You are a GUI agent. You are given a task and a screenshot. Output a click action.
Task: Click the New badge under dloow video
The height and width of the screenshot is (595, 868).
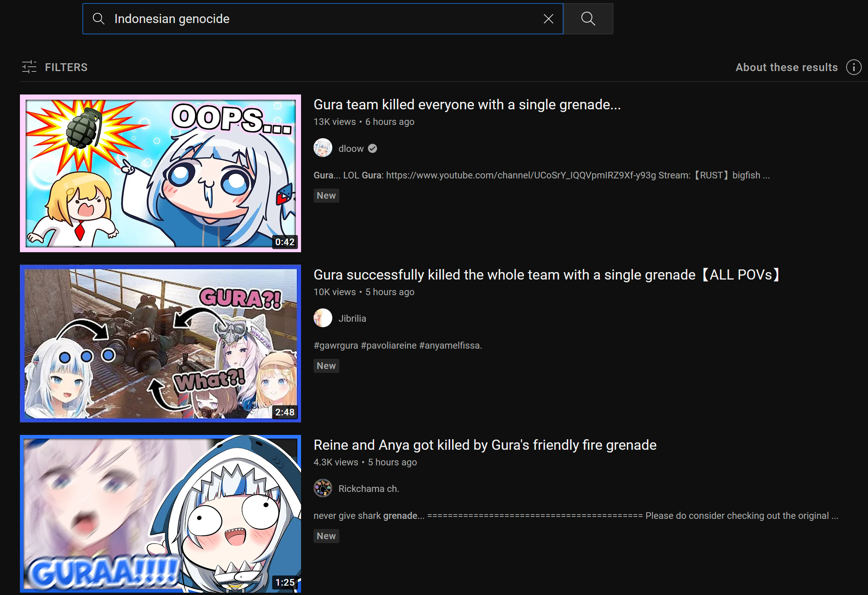326,196
